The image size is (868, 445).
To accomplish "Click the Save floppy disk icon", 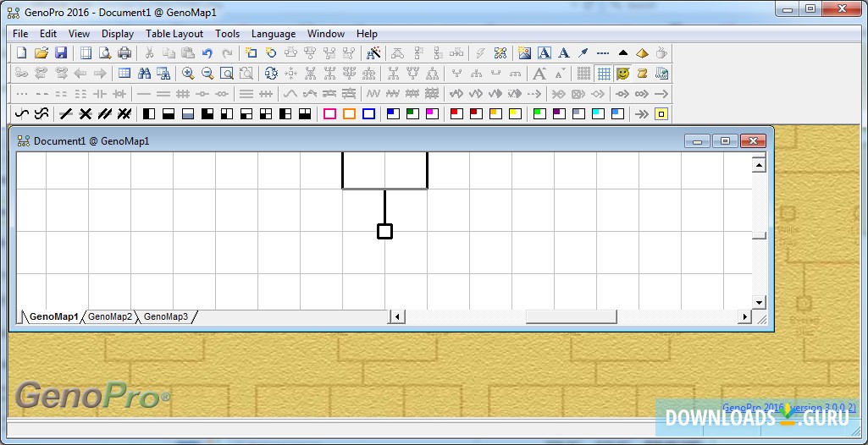I will pyautogui.click(x=61, y=53).
